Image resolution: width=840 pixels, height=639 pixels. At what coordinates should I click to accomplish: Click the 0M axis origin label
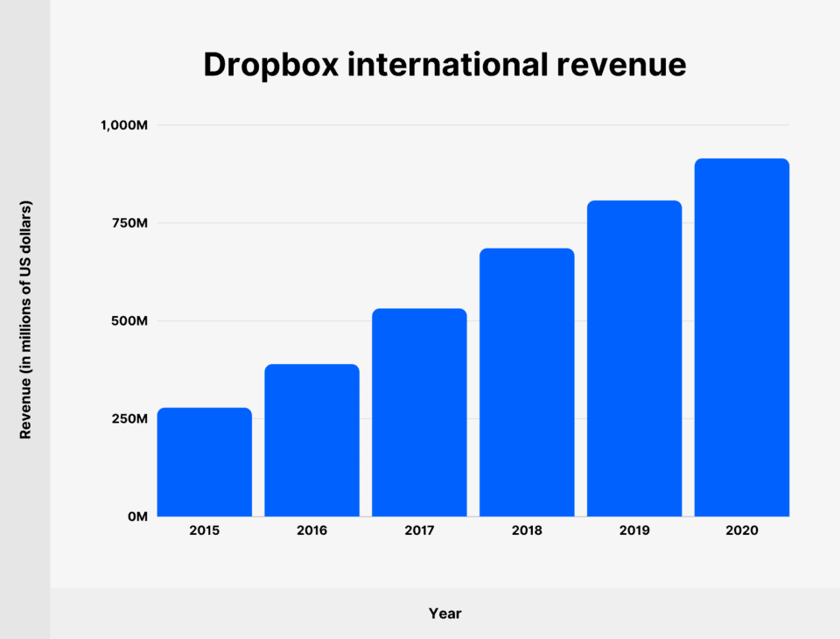pos(137,516)
